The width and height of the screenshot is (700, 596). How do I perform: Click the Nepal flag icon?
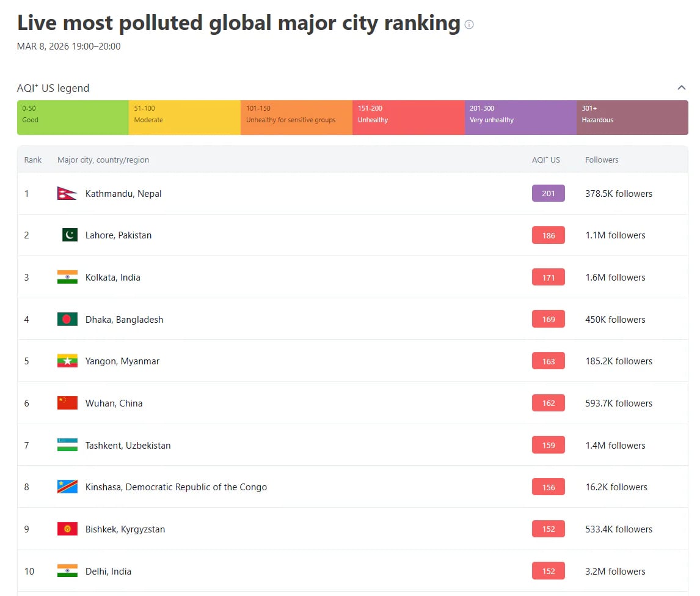point(67,194)
